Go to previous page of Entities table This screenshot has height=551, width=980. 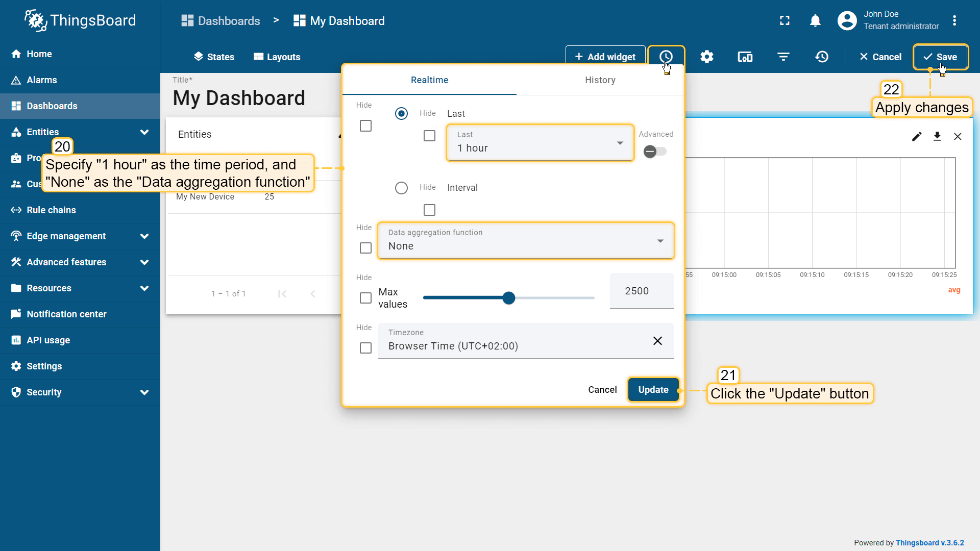(x=313, y=293)
